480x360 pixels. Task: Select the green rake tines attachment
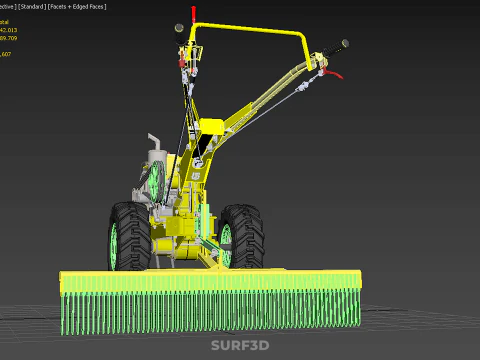coord(211,312)
